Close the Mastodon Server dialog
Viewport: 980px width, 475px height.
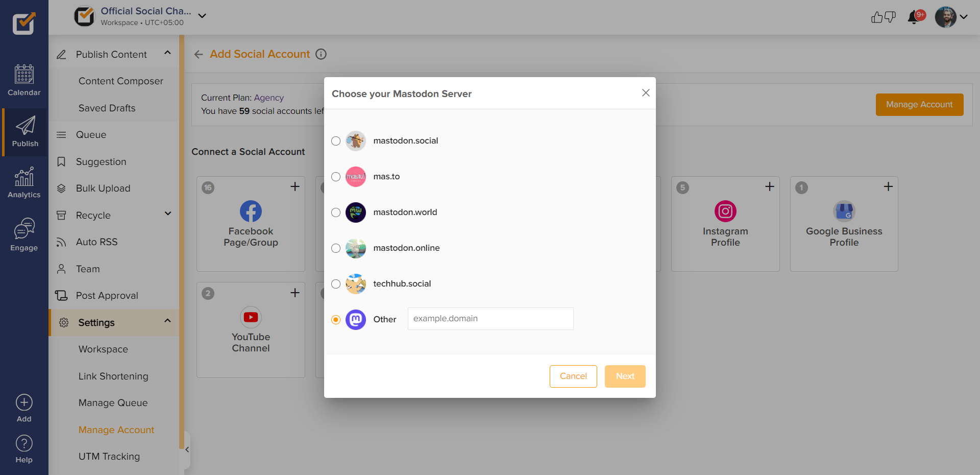tap(646, 92)
